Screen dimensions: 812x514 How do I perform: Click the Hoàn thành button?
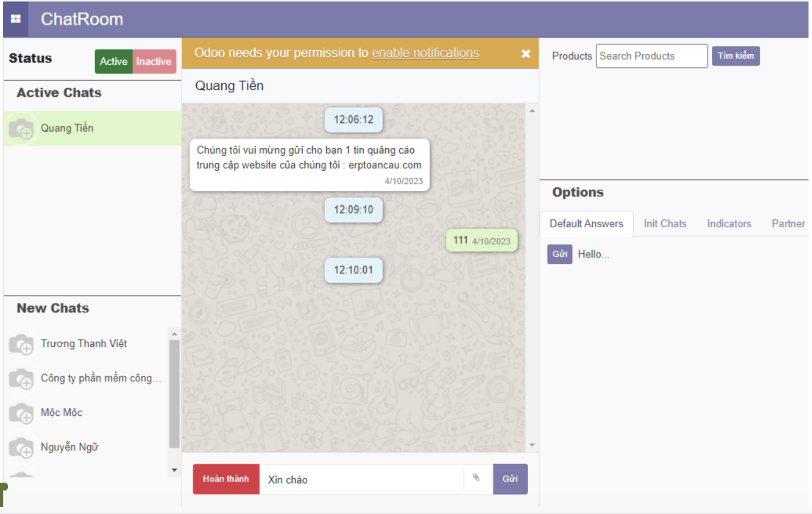[x=226, y=479]
